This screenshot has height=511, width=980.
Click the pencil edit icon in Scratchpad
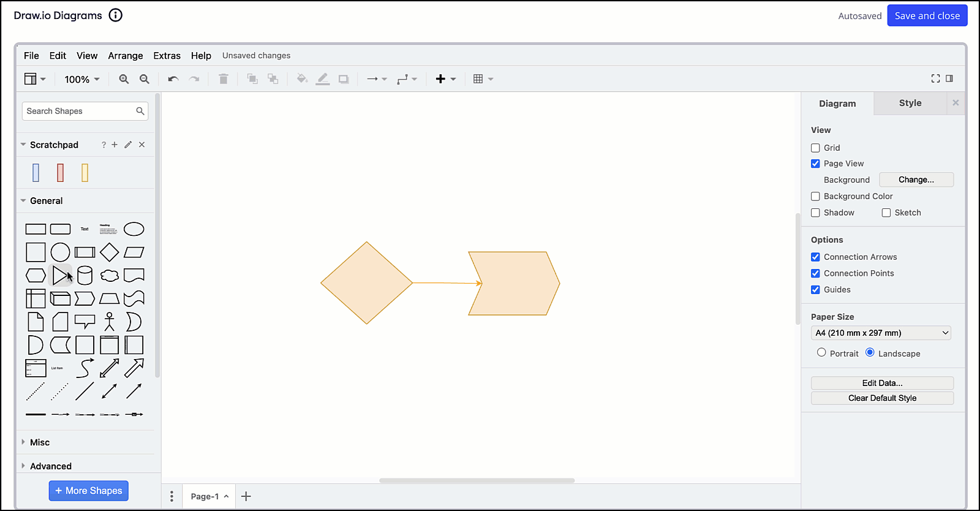tap(128, 145)
